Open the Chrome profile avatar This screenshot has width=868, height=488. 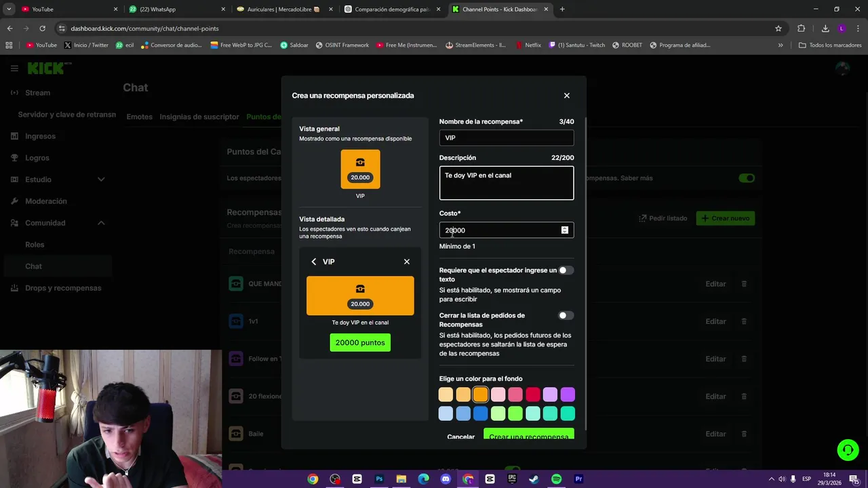842,28
